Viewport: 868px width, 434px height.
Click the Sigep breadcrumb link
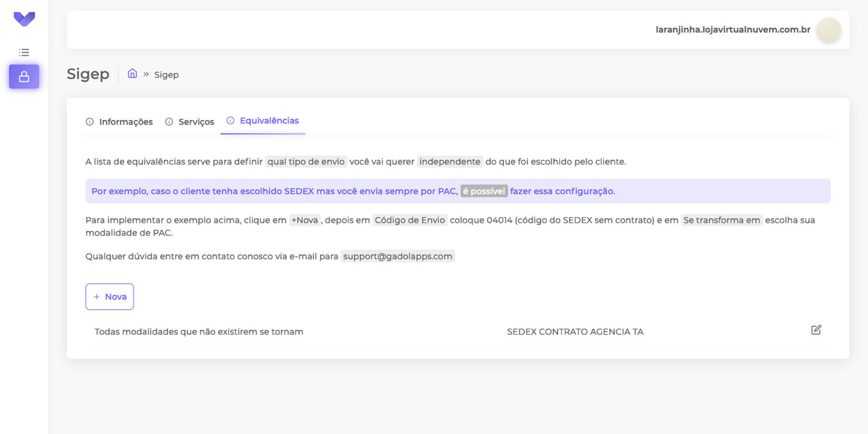click(167, 75)
